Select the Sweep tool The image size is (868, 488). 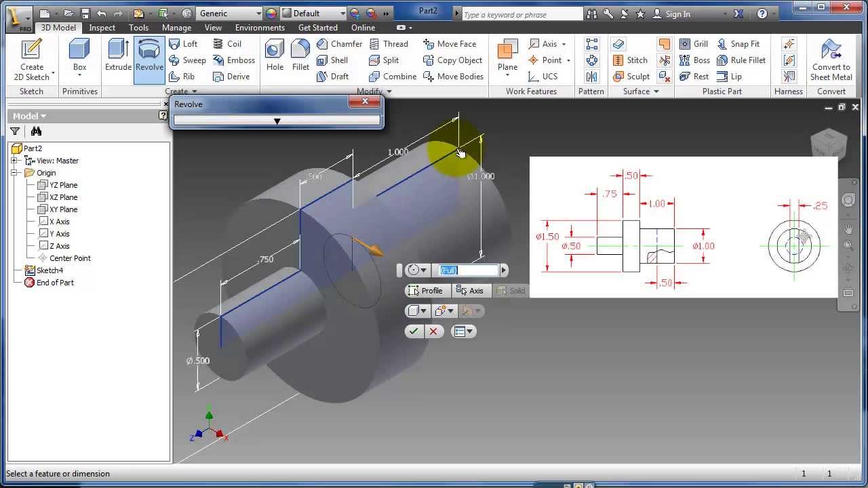point(187,60)
